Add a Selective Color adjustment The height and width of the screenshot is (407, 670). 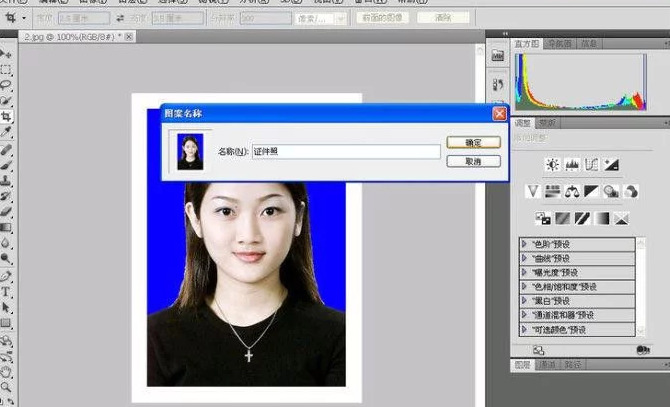point(622,219)
